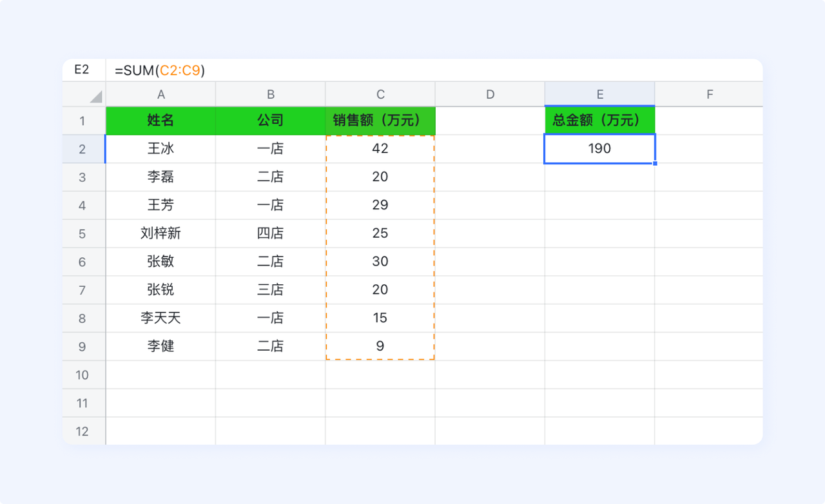Select the sales value 42 cell
The image size is (825, 504).
380,149
